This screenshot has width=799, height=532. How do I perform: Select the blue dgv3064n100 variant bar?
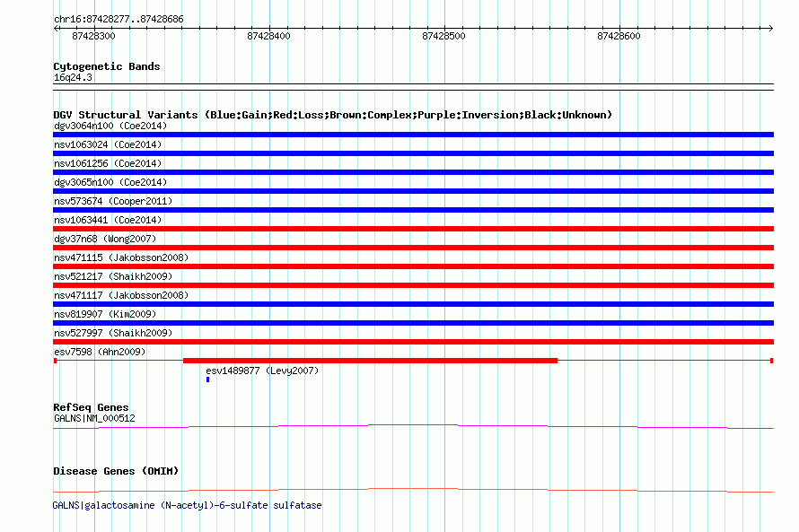413,135
